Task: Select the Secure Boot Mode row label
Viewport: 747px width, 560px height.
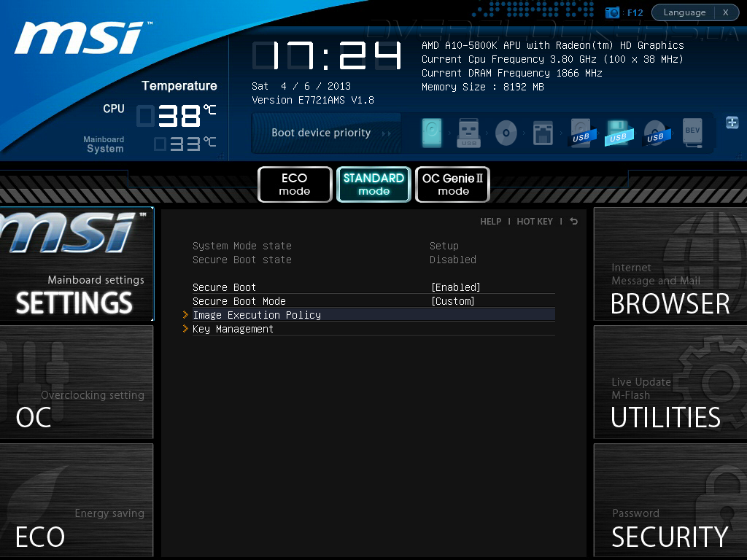Action: (x=239, y=301)
